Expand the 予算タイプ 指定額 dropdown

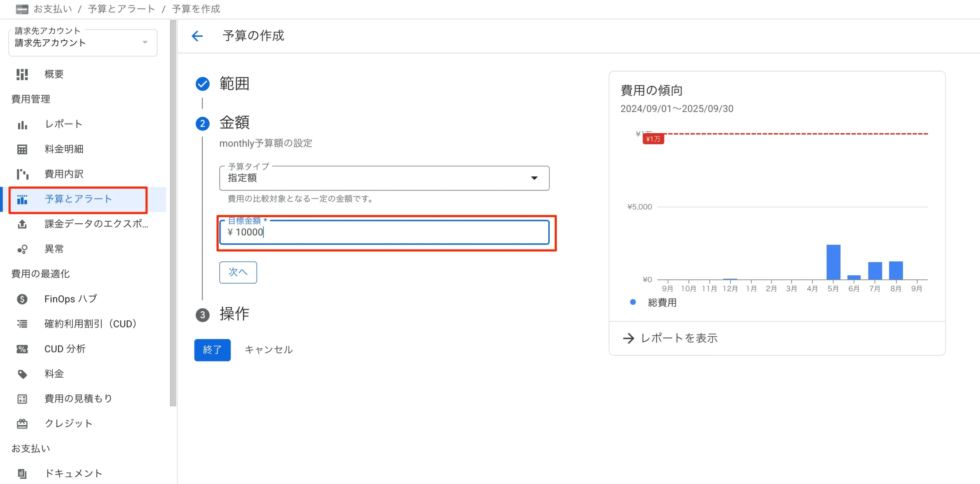tap(384, 178)
